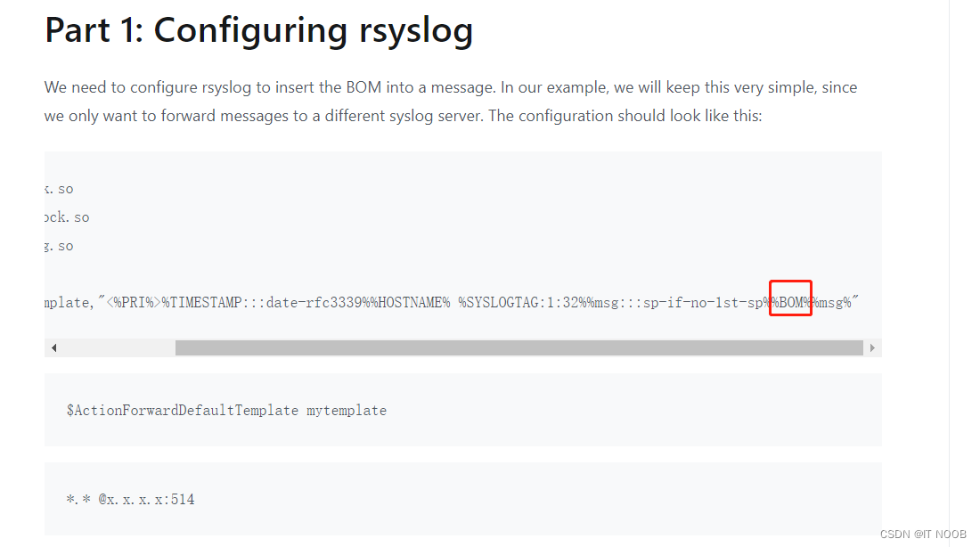The width and height of the screenshot is (980, 547).
Task: Click the "*.* @x.x.x.x:514" forwarding rule
Action: (x=129, y=499)
